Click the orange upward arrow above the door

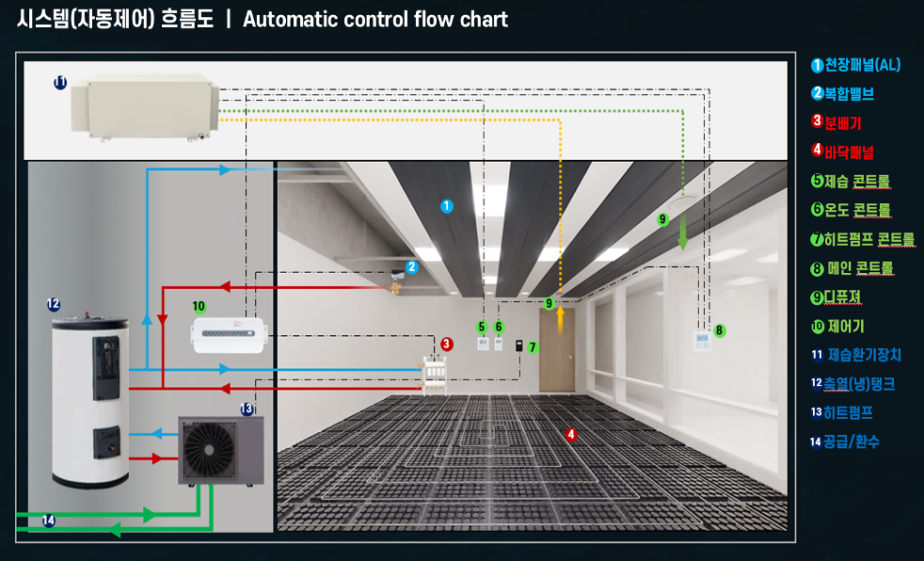coord(561,320)
